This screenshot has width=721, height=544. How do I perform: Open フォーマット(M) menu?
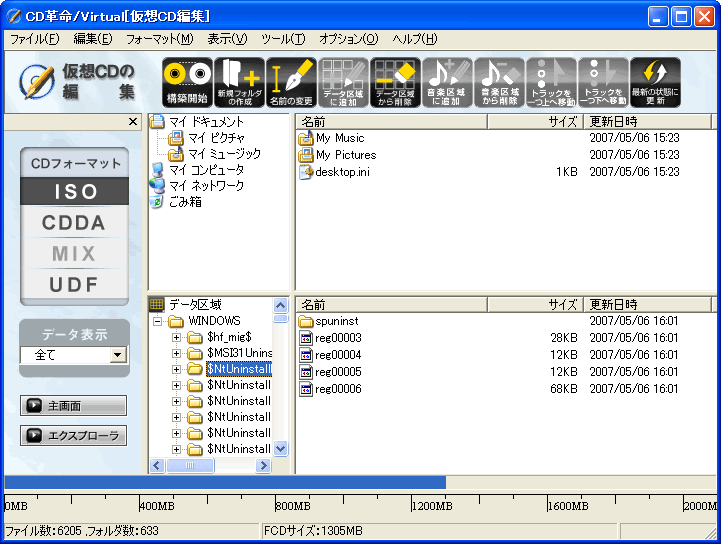(x=160, y=39)
